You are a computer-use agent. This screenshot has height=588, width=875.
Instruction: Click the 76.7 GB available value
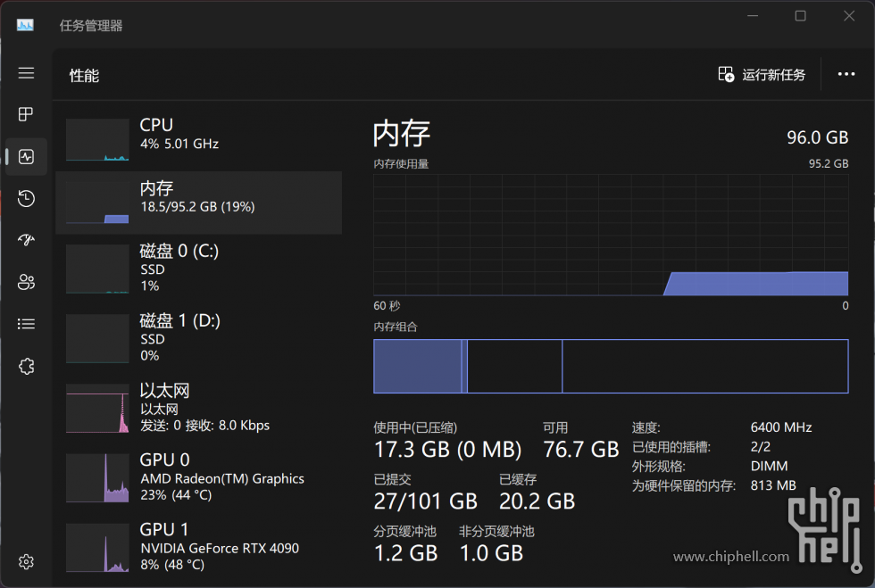[581, 450]
